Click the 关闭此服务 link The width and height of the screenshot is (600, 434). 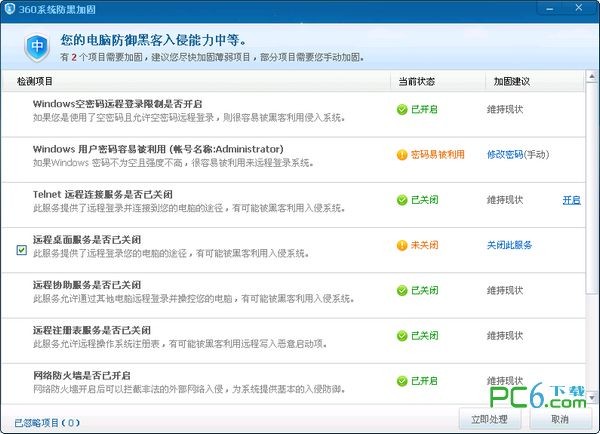tap(509, 245)
